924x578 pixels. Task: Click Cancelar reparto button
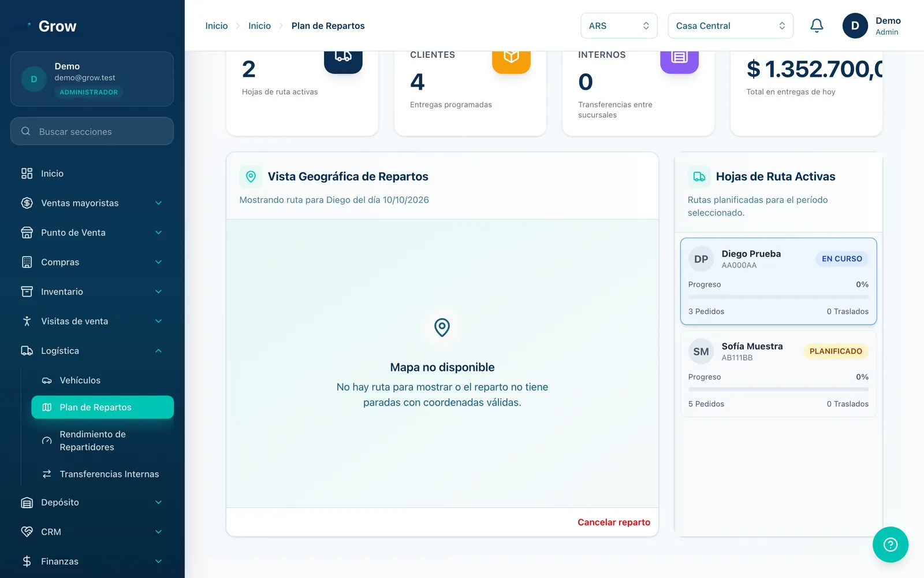coord(614,522)
